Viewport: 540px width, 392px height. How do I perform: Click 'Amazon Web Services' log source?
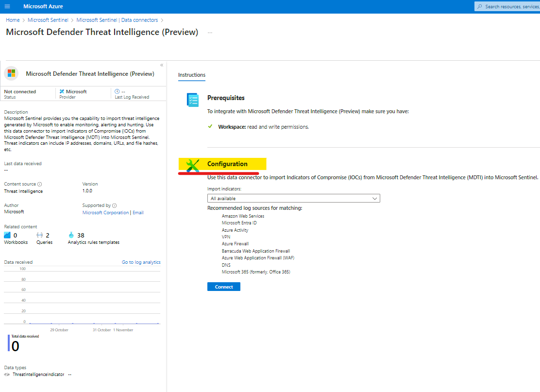[243, 216]
